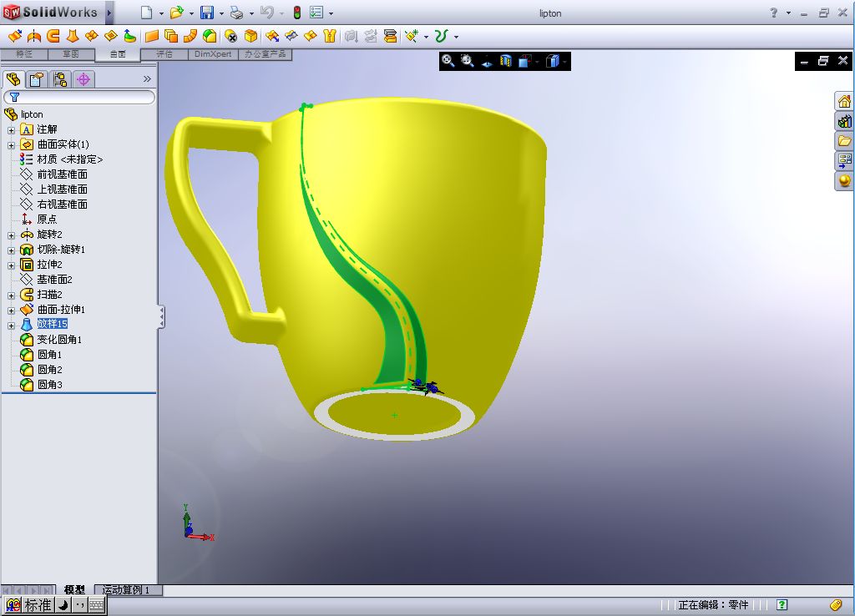Image resolution: width=855 pixels, height=616 pixels.
Task: Select the Revolved Surface tool icon
Action: (x=33, y=36)
